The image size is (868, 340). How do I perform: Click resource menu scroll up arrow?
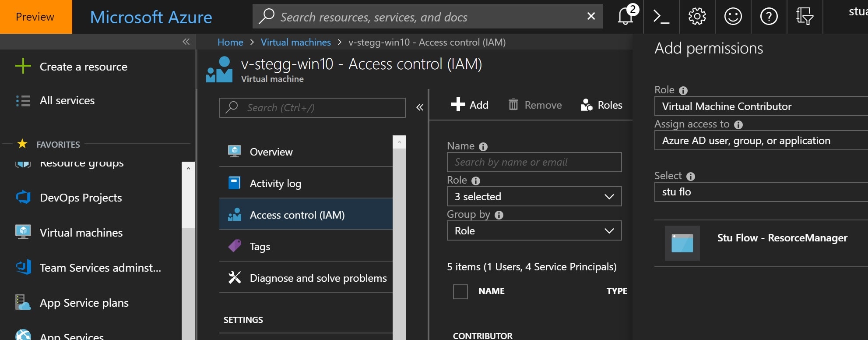(x=399, y=142)
